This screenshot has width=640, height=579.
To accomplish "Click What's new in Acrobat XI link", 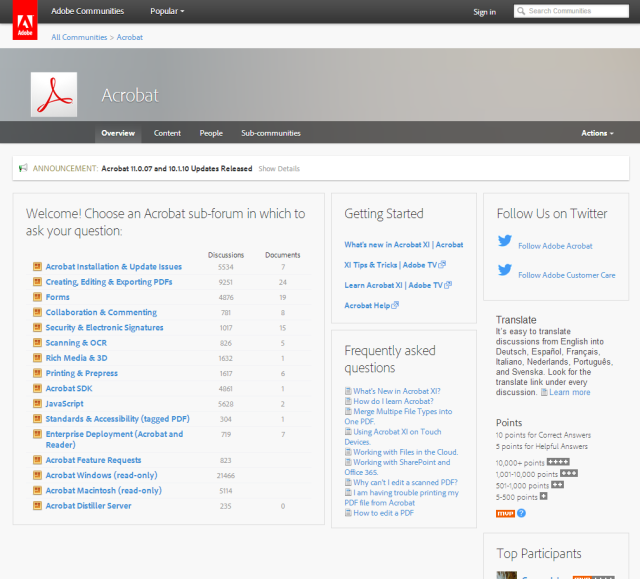I will pos(404,244).
